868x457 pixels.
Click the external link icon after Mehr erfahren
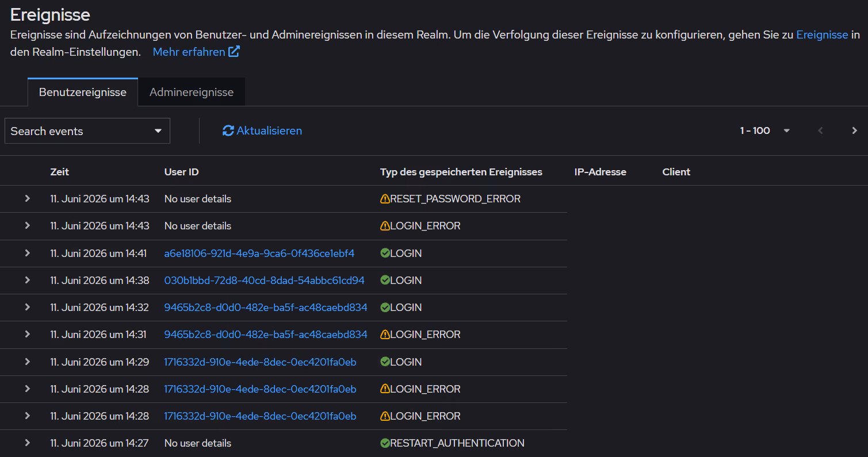(x=234, y=52)
